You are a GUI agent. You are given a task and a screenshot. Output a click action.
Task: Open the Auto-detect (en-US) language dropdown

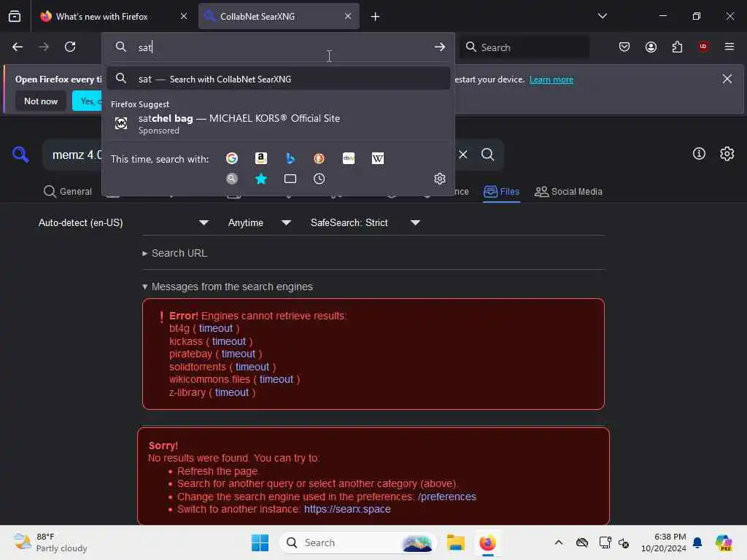[x=123, y=222]
